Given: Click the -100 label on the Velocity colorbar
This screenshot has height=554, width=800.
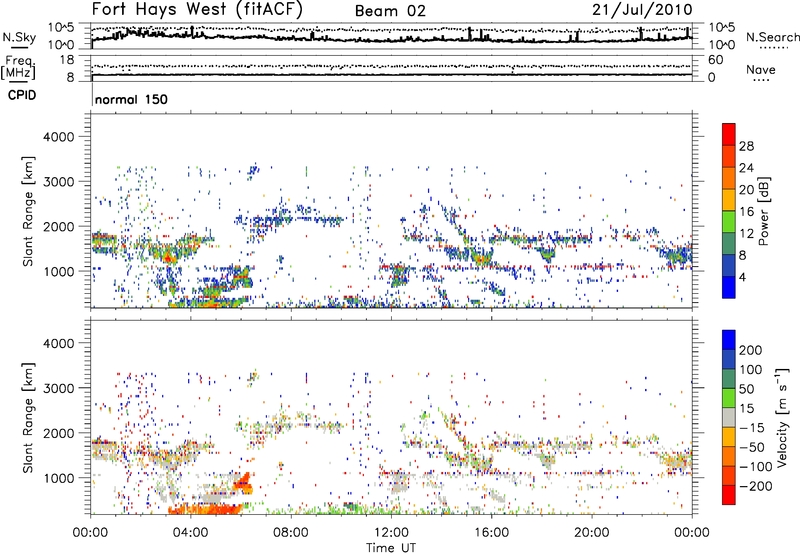Looking at the screenshot, I should point(754,467).
